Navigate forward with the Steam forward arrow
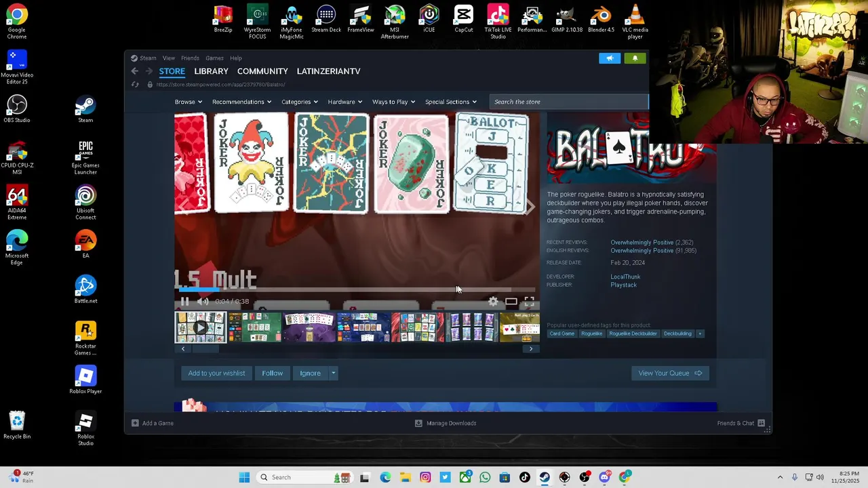The width and height of the screenshot is (868, 488). (149, 71)
